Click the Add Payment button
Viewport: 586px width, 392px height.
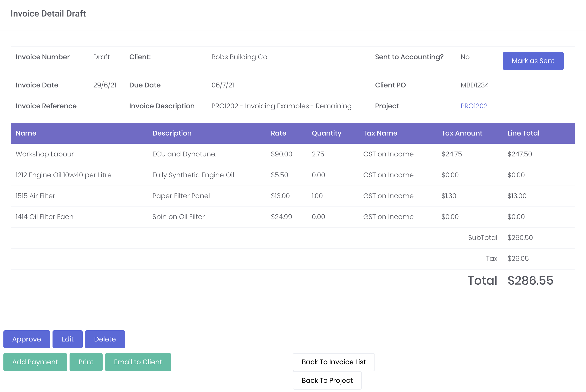35,362
